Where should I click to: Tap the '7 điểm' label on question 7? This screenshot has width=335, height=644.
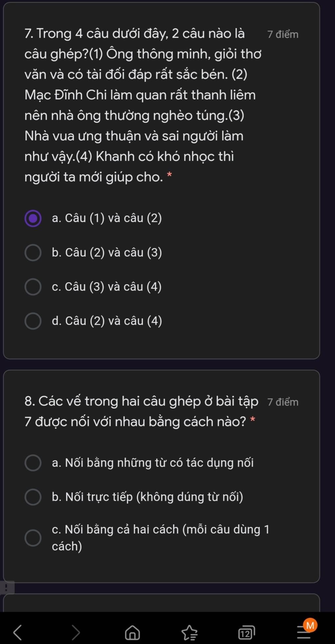coord(283,34)
